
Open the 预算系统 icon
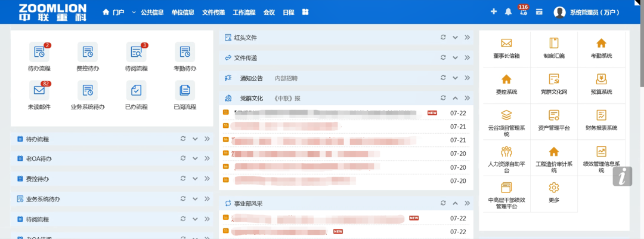[x=601, y=79]
